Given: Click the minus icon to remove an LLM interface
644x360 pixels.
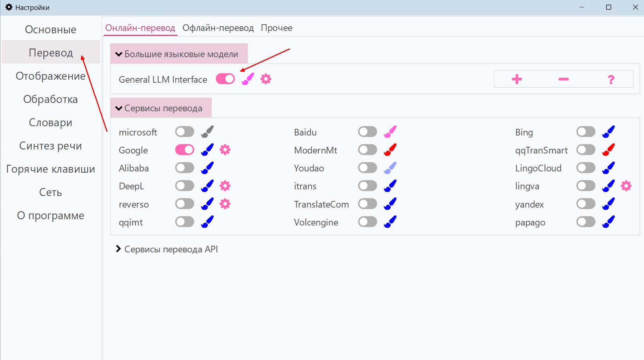Looking at the screenshot, I should pyautogui.click(x=563, y=79).
